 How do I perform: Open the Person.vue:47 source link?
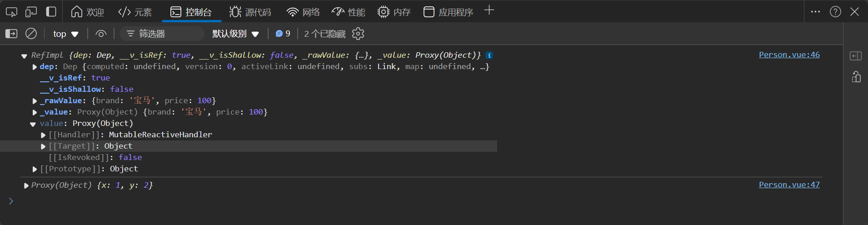click(789, 185)
